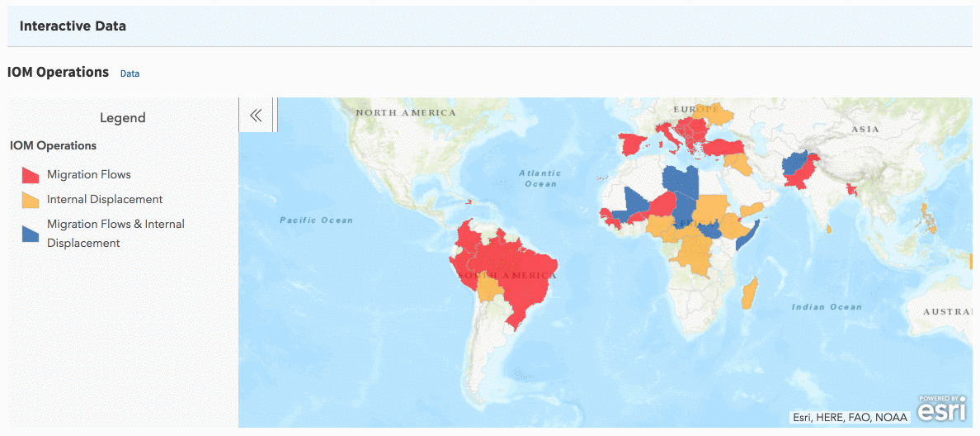The height and width of the screenshot is (436, 980).
Task: Click the orange Internal Displacement legend swatch
Action: 31,200
